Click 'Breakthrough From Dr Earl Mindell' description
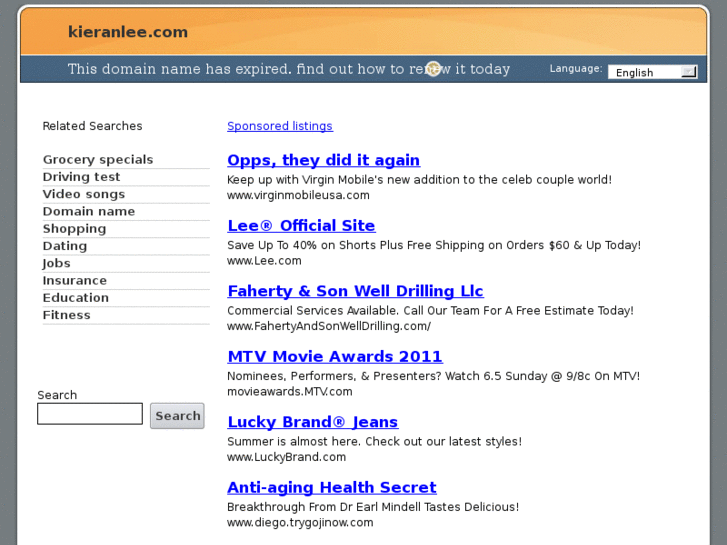The image size is (727, 545). [x=373, y=507]
